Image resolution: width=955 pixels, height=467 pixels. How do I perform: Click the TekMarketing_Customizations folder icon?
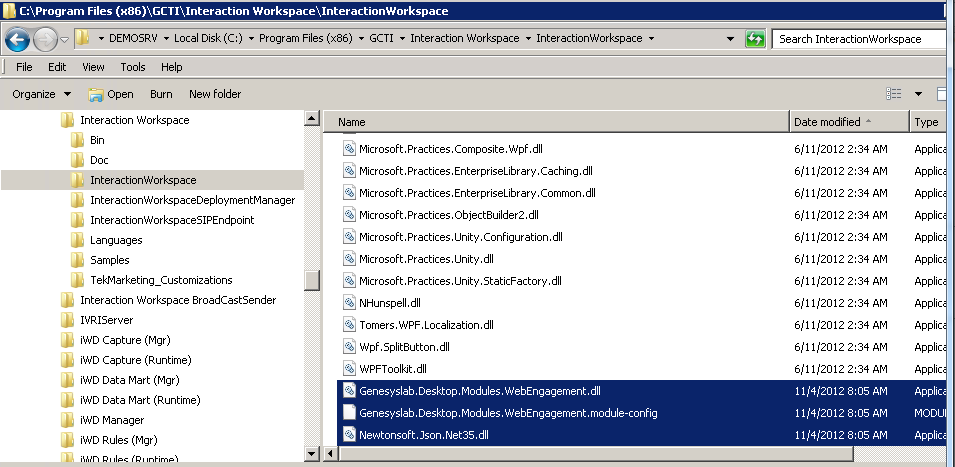(77, 280)
